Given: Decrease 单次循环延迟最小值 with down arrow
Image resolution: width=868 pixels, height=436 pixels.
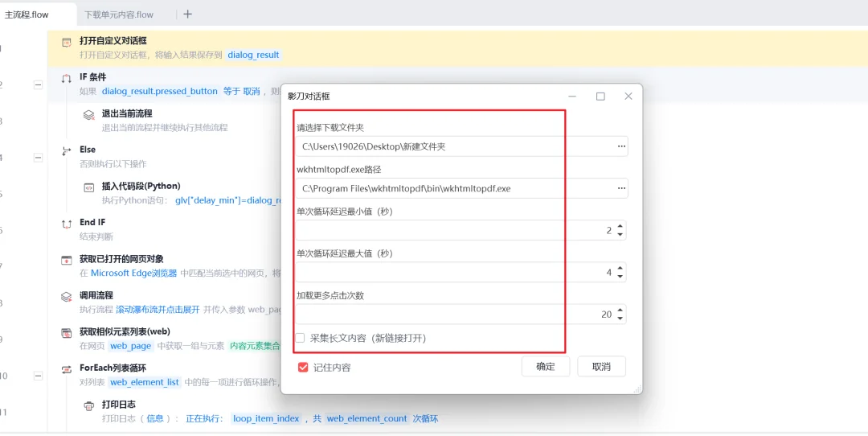Looking at the screenshot, I should pos(620,235).
